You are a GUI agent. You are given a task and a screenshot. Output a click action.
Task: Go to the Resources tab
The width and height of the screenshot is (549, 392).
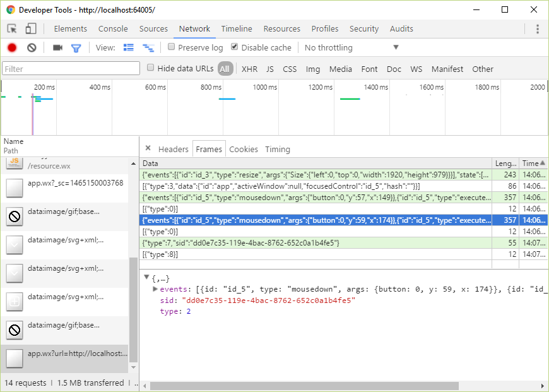coord(282,29)
